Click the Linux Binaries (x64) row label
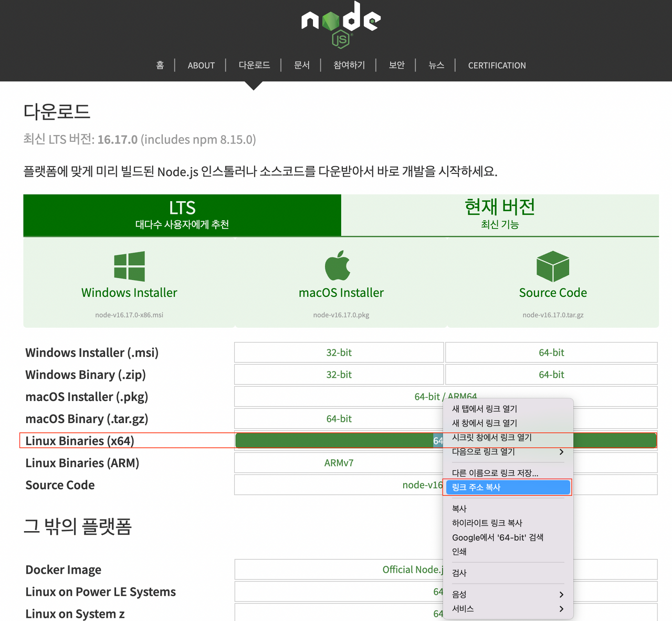Viewport: 672px width, 621px height. pos(80,441)
